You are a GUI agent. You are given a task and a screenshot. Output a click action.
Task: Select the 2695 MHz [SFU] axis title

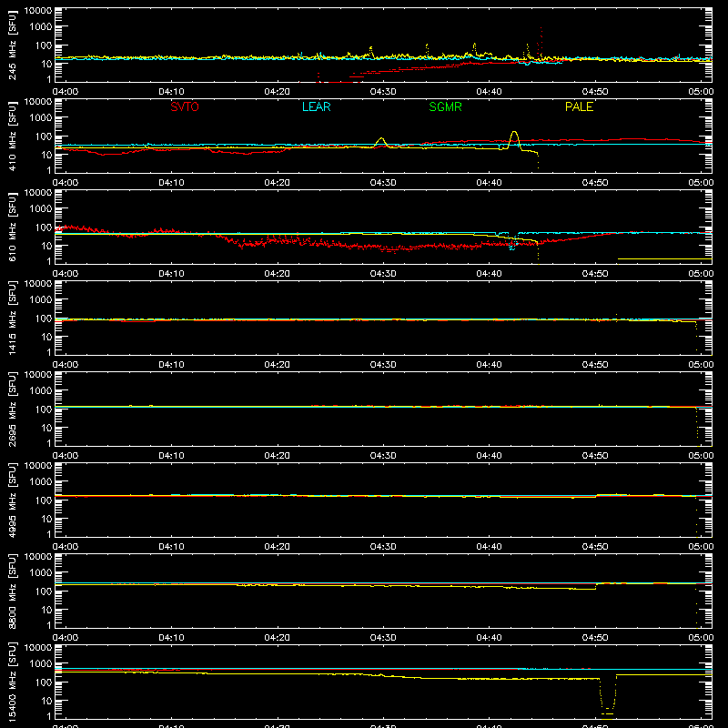click(12, 409)
